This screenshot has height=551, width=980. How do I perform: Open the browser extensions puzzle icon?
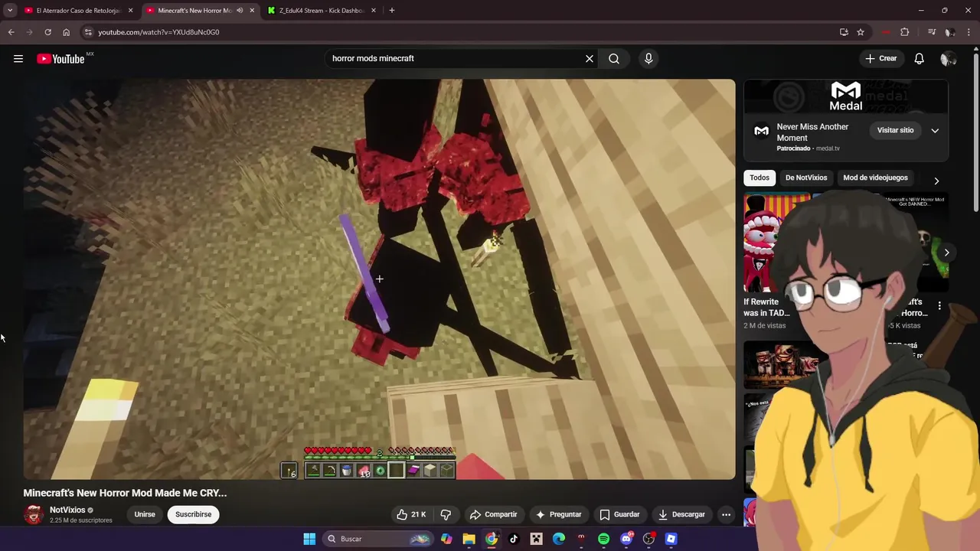tap(904, 32)
